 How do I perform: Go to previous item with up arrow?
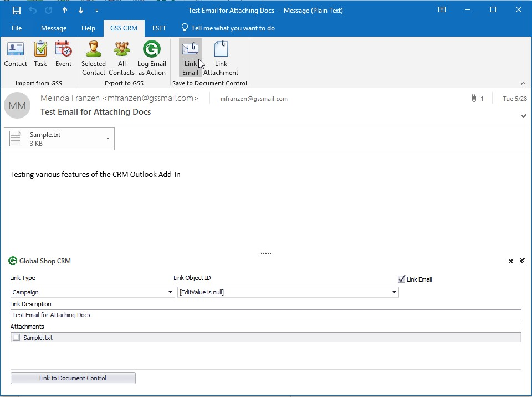[65, 11]
